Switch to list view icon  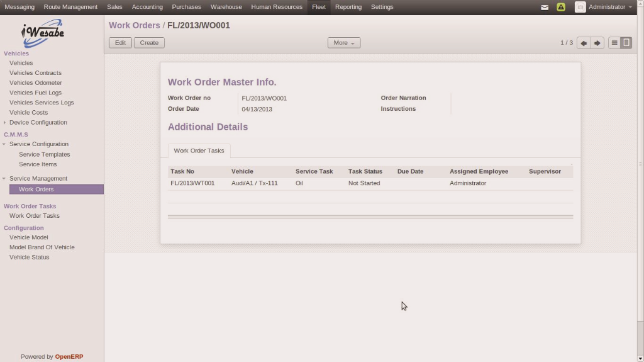pyautogui.click(x=614, y=43)
